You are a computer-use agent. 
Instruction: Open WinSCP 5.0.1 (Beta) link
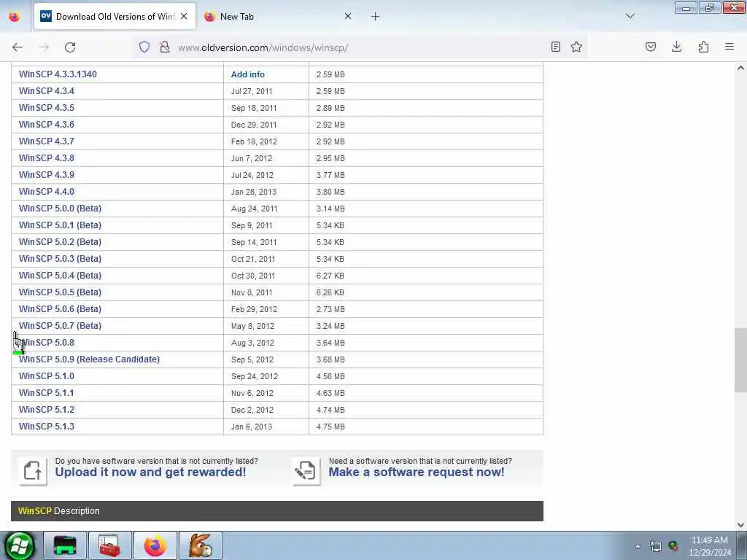(x=60, y=225)
